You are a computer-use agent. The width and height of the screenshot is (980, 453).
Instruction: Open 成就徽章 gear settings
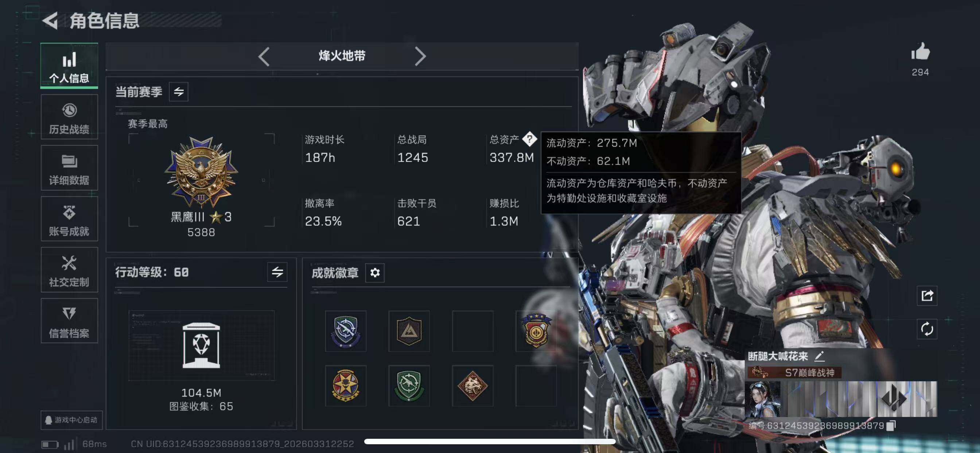(375, 272)
